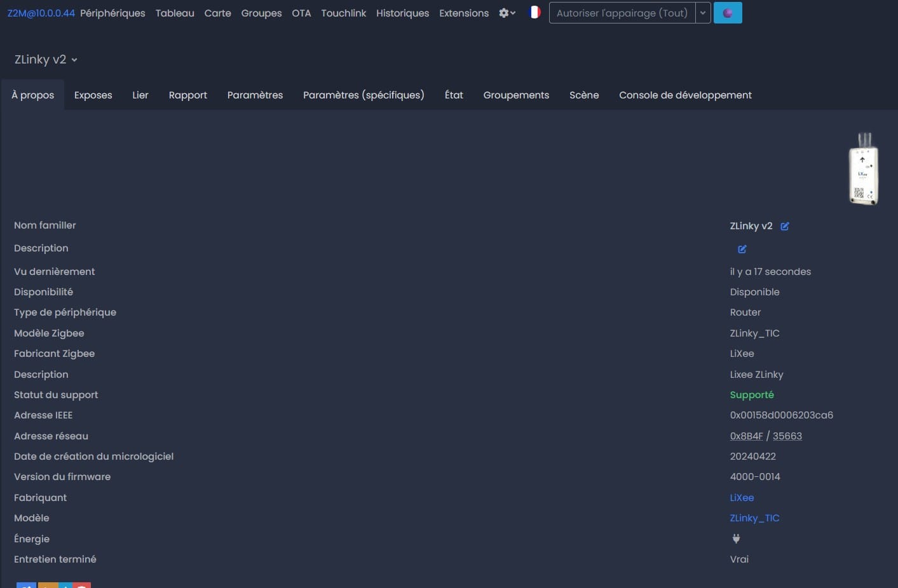Open the Z2M@10.0.0.44 home link
This screenshot has width=898, height=588.
click(41, 13)
